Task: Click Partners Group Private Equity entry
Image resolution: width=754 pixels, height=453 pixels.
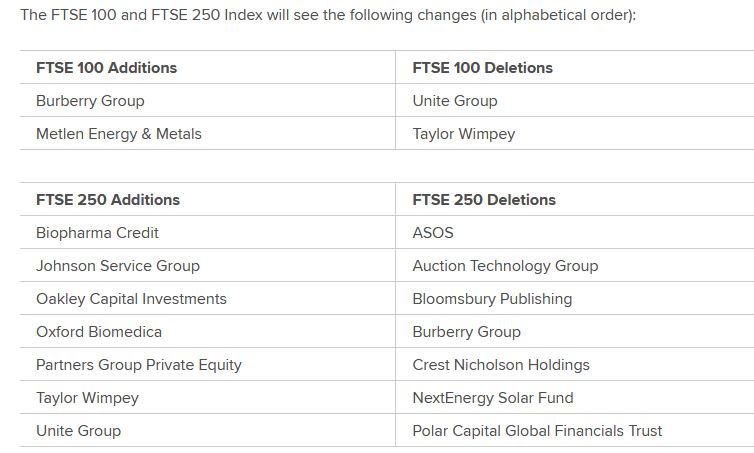Action: (x=138, y=365)
